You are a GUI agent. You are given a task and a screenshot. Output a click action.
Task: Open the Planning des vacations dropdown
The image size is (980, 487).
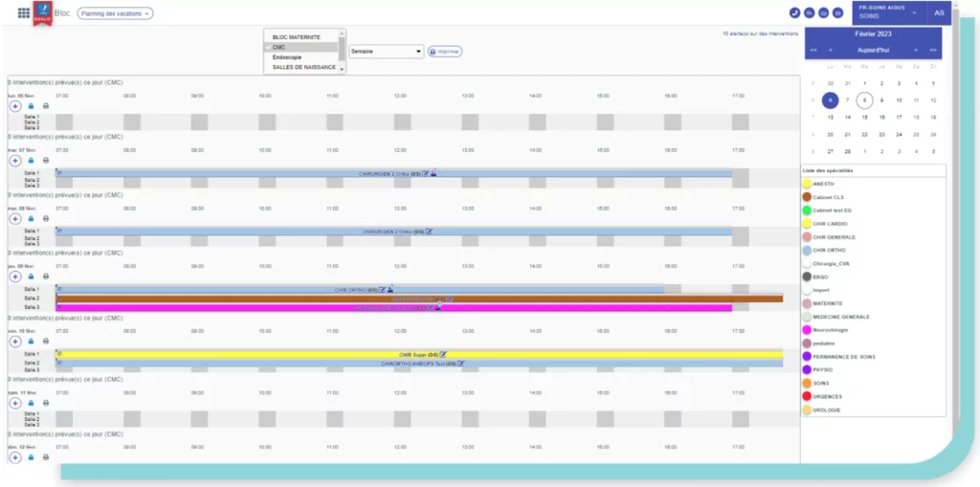(x=115, y=13)
